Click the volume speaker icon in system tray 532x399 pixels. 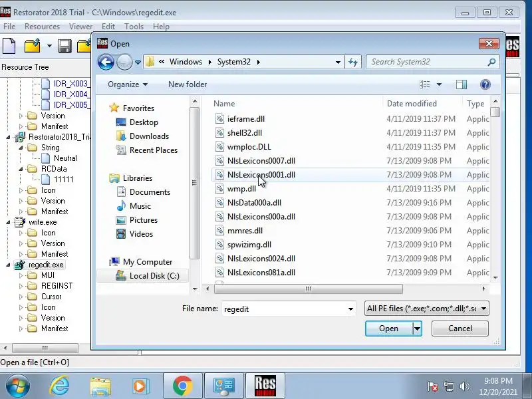click(x=464, y=386)
